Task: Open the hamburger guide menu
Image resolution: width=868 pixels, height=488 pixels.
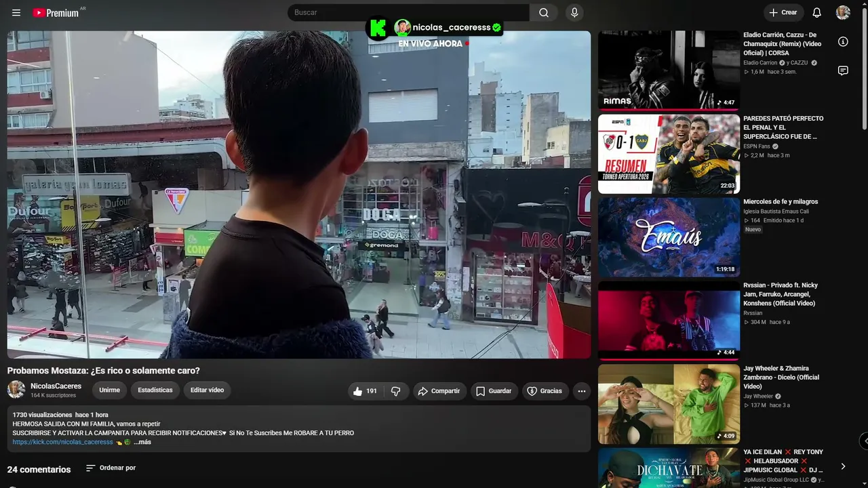Action: point(16,13)
